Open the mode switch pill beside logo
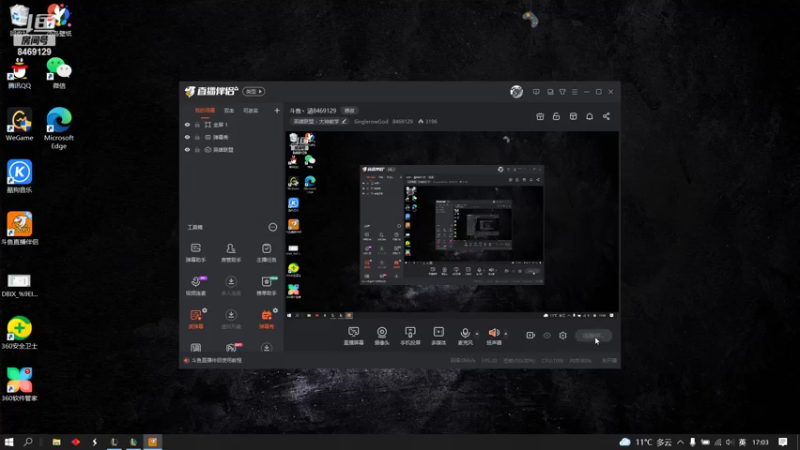This screenshot has width=800, height=450. (x=254, y=91)
